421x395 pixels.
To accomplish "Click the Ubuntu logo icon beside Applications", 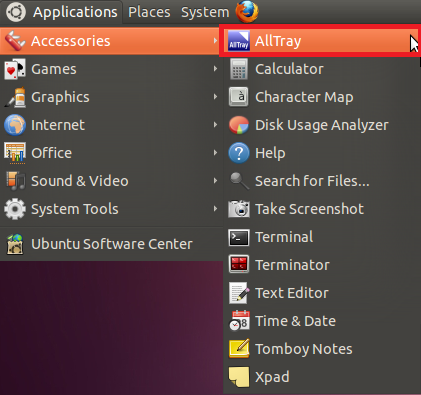I will [16, 12].
